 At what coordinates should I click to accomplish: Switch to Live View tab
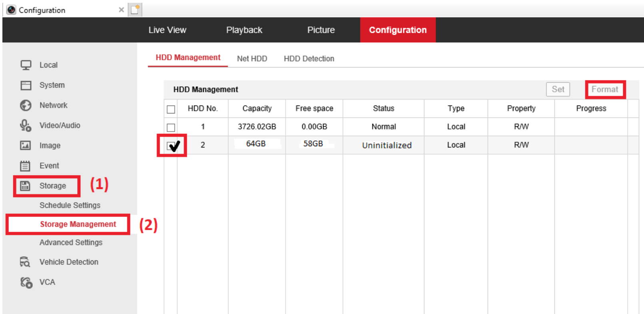pyautogui.click(x=167, y=30)
